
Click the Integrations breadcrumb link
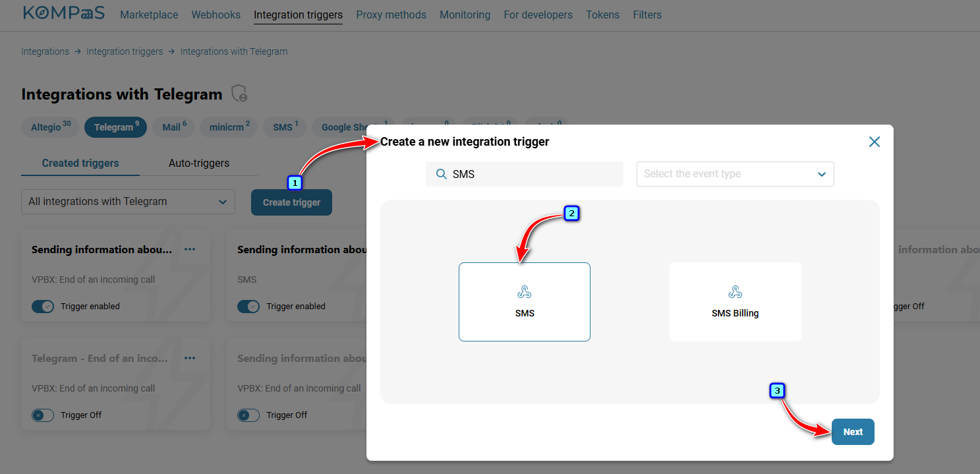[45, 51]
